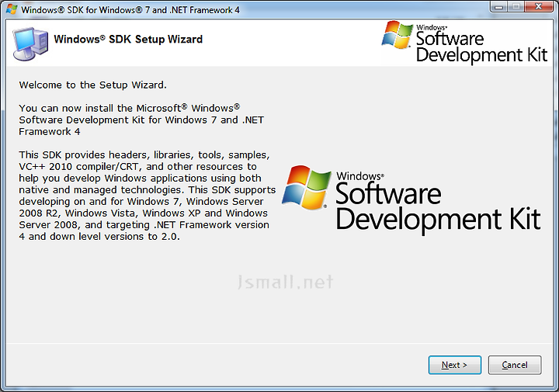Close the SDK setup window

click(539, 7)
